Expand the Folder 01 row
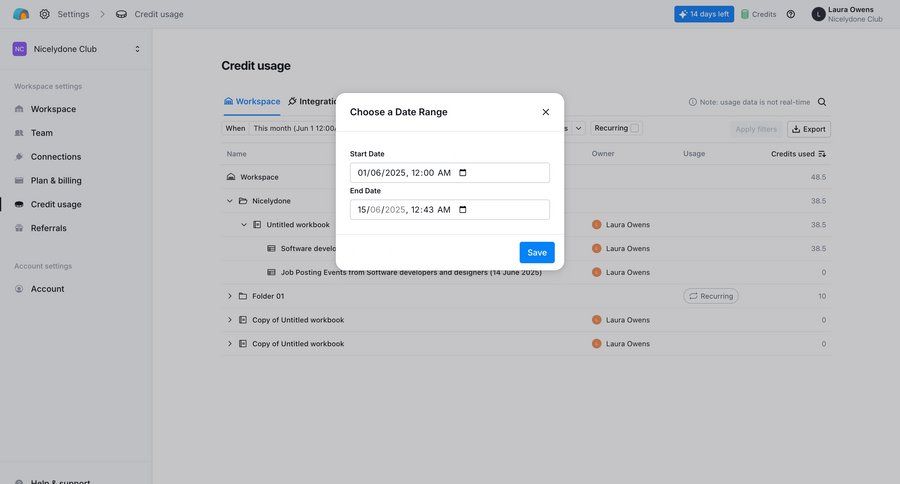 (x=230, y=296)
